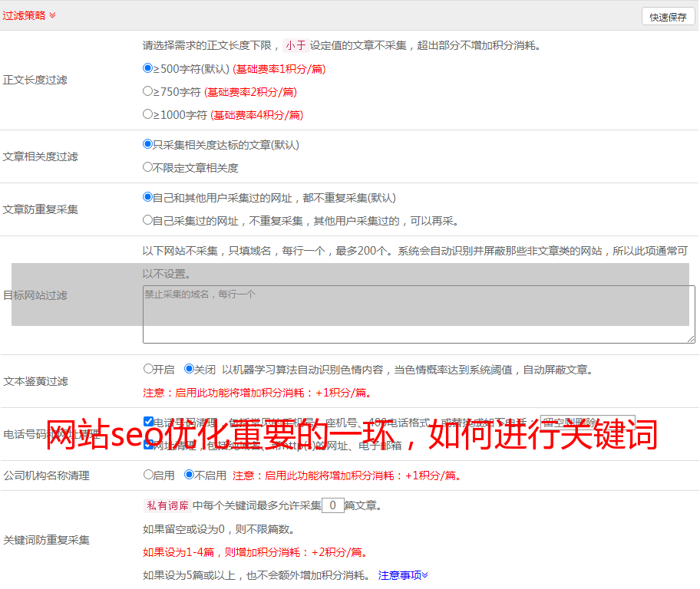700x589 pixels.
Task: Collapse the 过滤策略 section header
Action: point(29,15)
